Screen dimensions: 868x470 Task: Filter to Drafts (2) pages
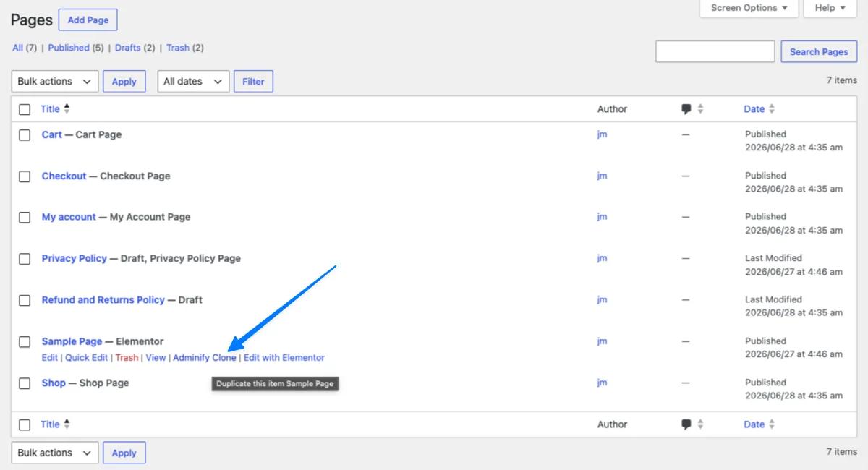(x=135, y=48)
